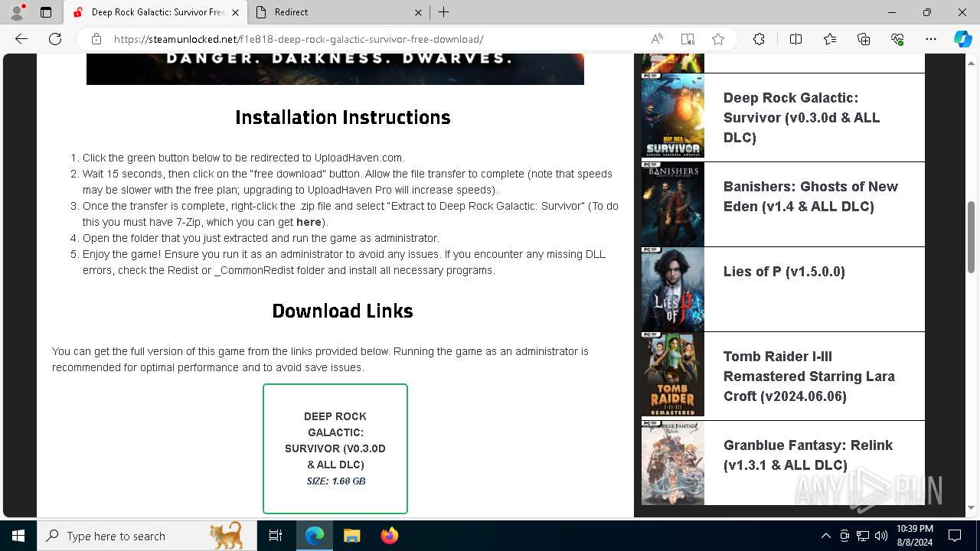Open the profile avatar icon

pyautogui.click(x=17, y=12)
